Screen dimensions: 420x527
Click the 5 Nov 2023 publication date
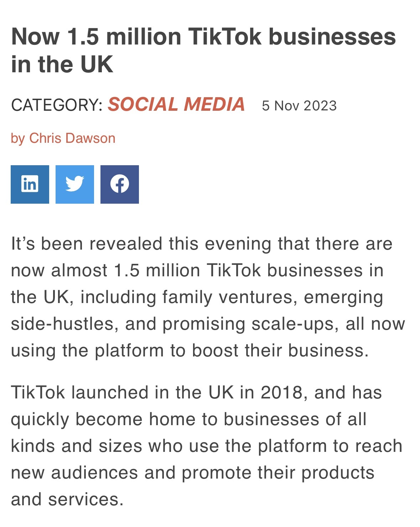point(299,106)
